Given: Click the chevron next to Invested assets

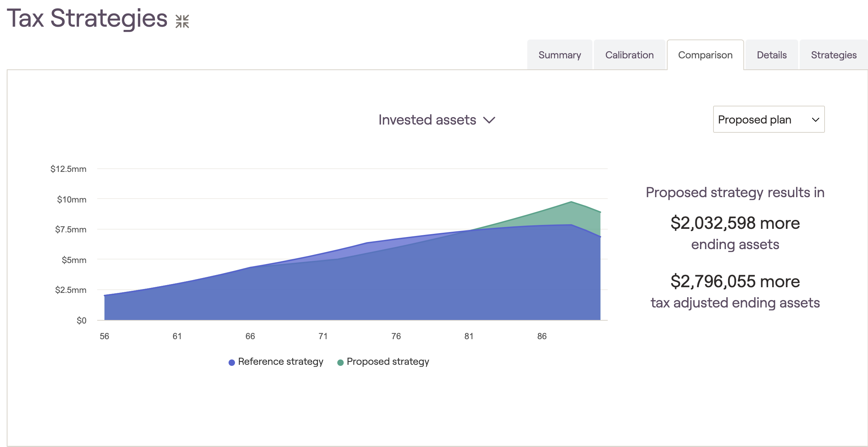Looking at the screenshot, I should pos(489,120).
